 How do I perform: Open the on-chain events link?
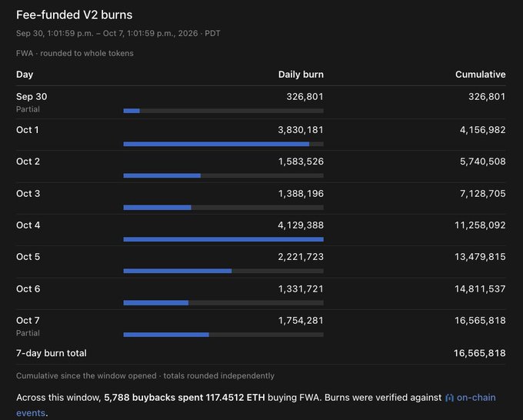pos(476,398)
